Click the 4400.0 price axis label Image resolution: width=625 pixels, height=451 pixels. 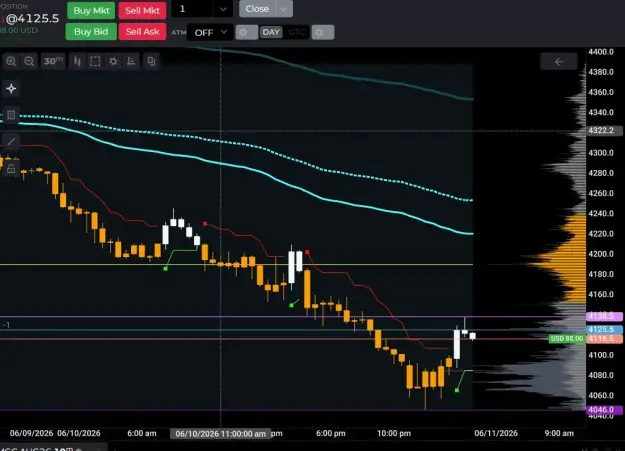click(601, 51)
